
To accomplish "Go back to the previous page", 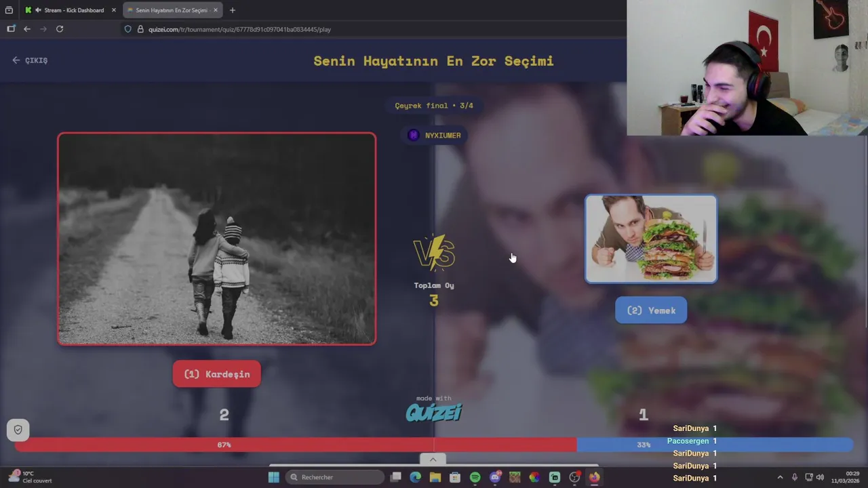I will [27, 29].
